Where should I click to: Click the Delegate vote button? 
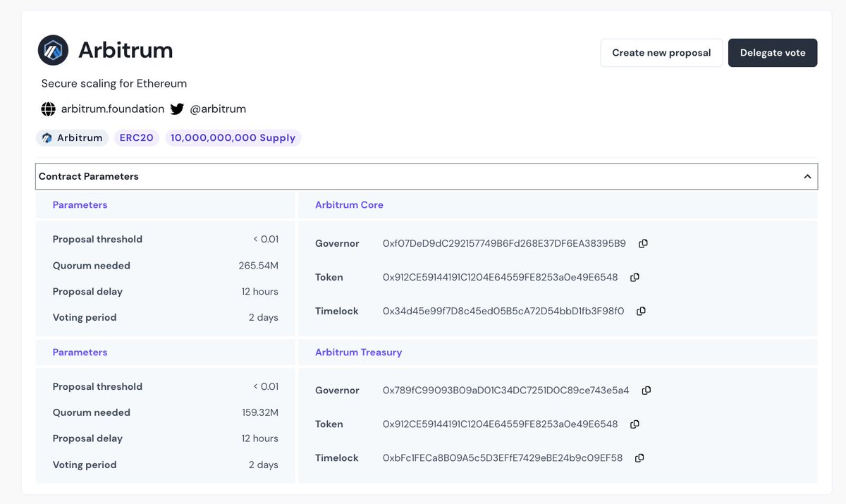click(x=773, y=52)
